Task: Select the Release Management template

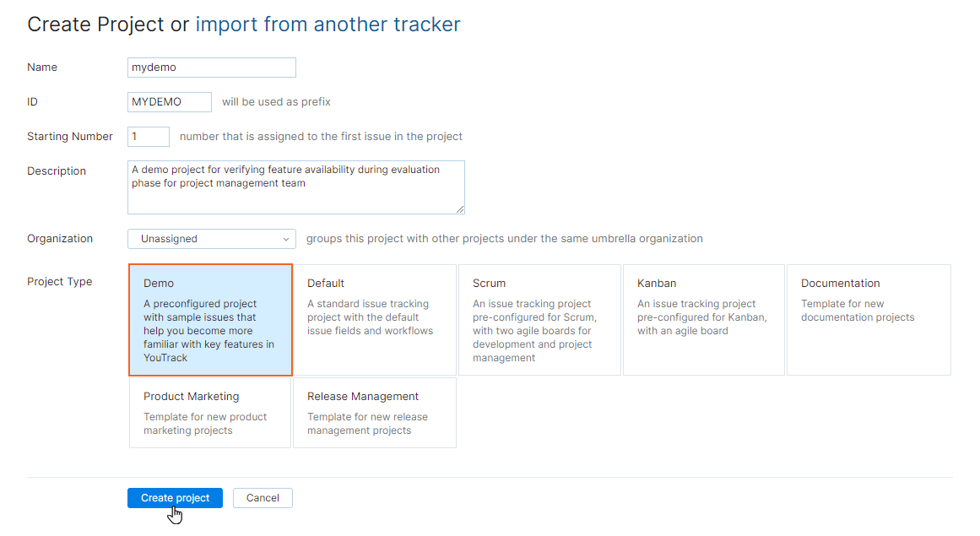Action: tap(374, 412)
